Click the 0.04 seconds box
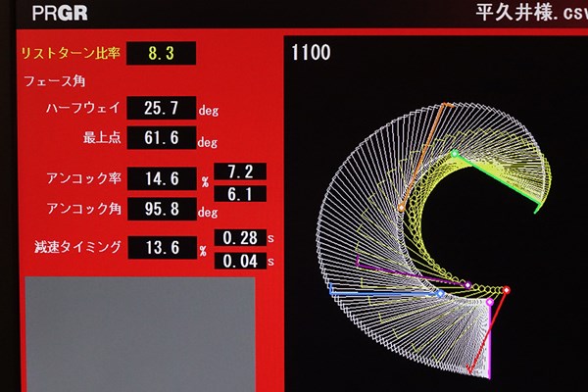 240,261
